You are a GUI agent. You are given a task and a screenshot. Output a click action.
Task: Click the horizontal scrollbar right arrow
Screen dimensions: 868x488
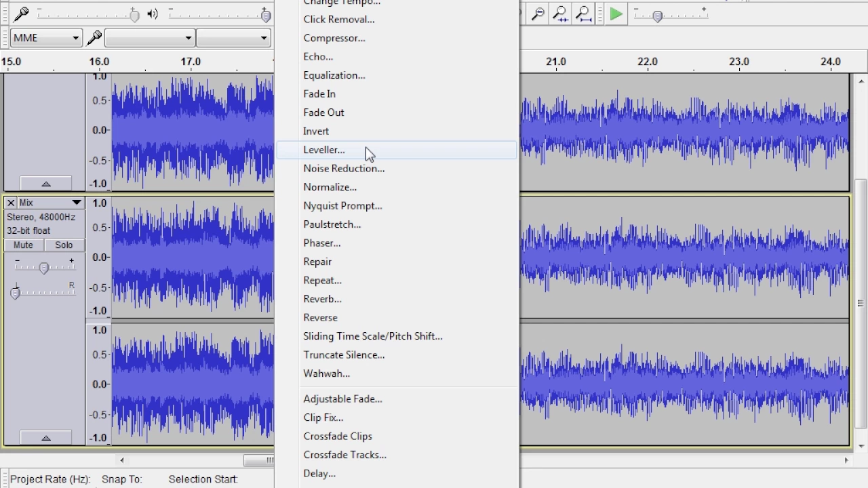tap(846, 460)
